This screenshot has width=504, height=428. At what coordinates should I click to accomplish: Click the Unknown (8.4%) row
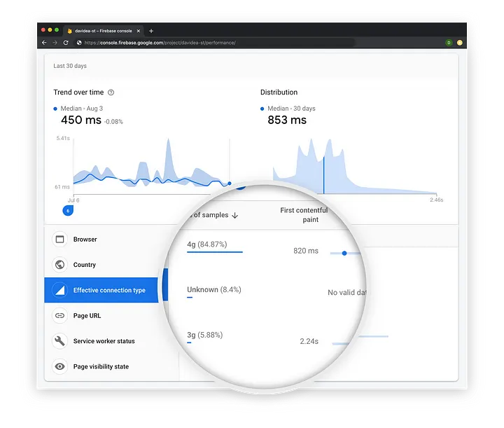214,290
